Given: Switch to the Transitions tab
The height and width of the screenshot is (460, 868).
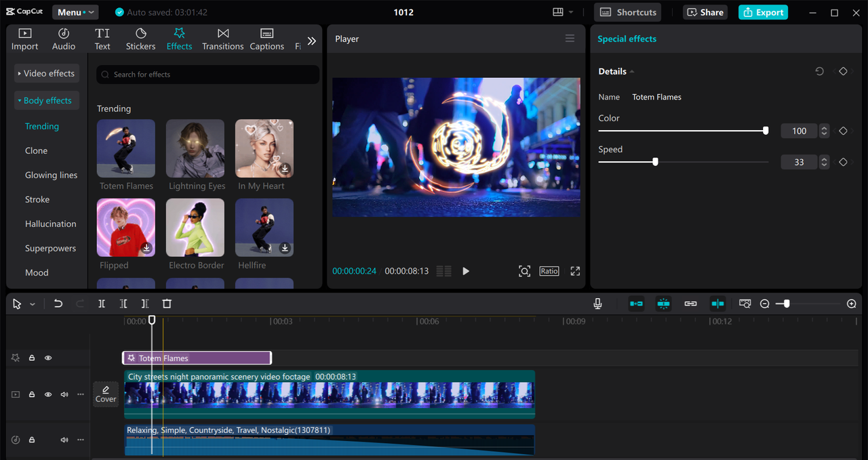Looking at the screenshot, I should tap(222, 39).
